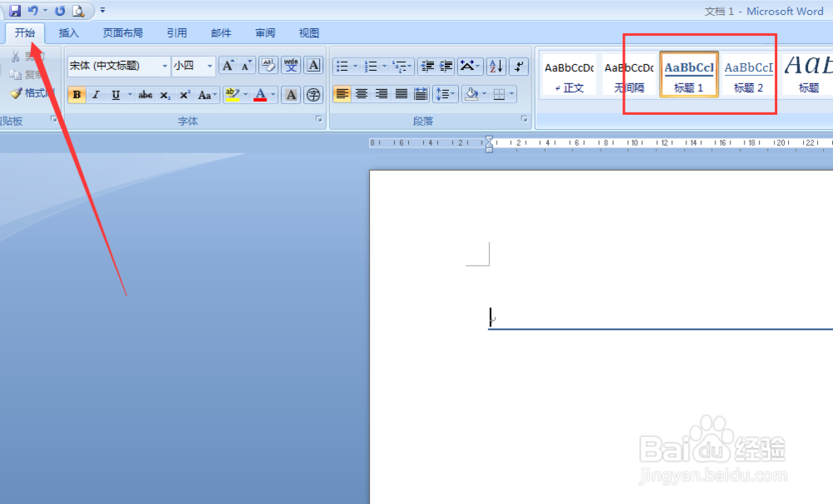Open the Borders dropdown arrow
The image size is (833, 504).
point(512,94)
